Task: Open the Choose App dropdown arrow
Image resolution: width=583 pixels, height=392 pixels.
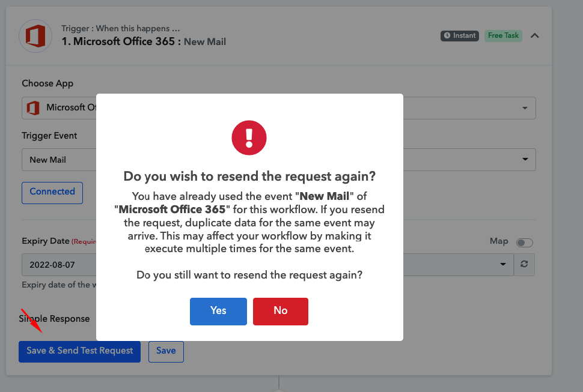Action: pos(525,108)
